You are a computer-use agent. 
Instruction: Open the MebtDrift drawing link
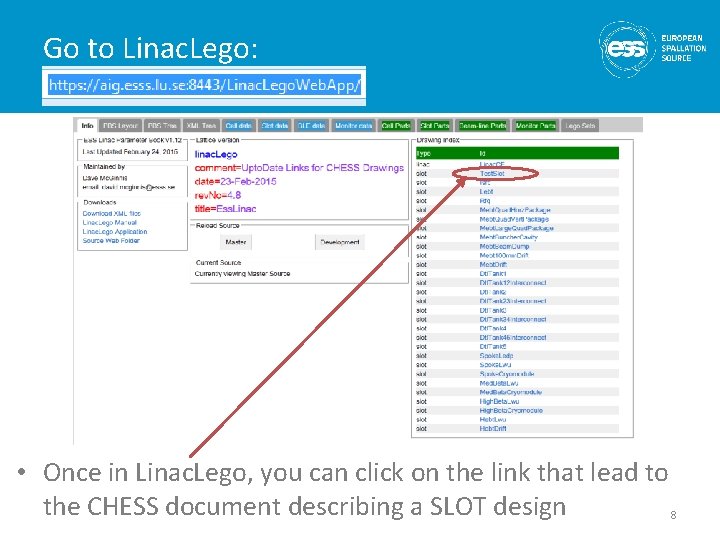coord(493,264)
